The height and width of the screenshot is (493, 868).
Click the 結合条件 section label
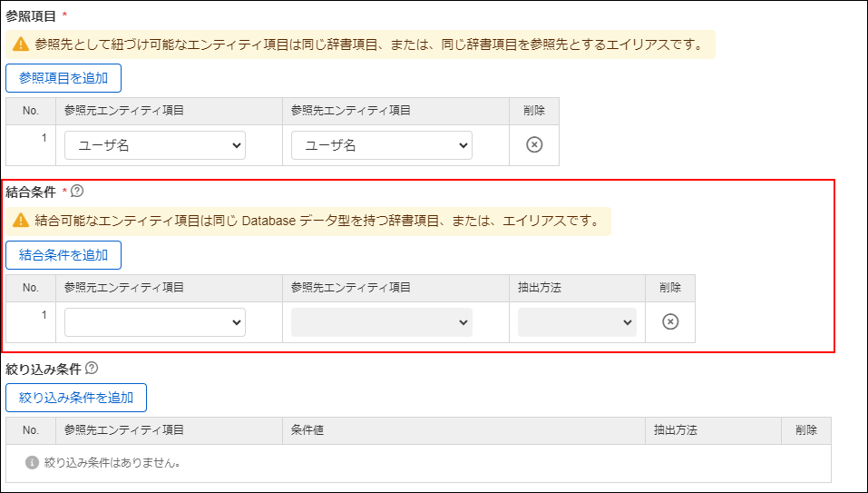click(x=31, y=192)
